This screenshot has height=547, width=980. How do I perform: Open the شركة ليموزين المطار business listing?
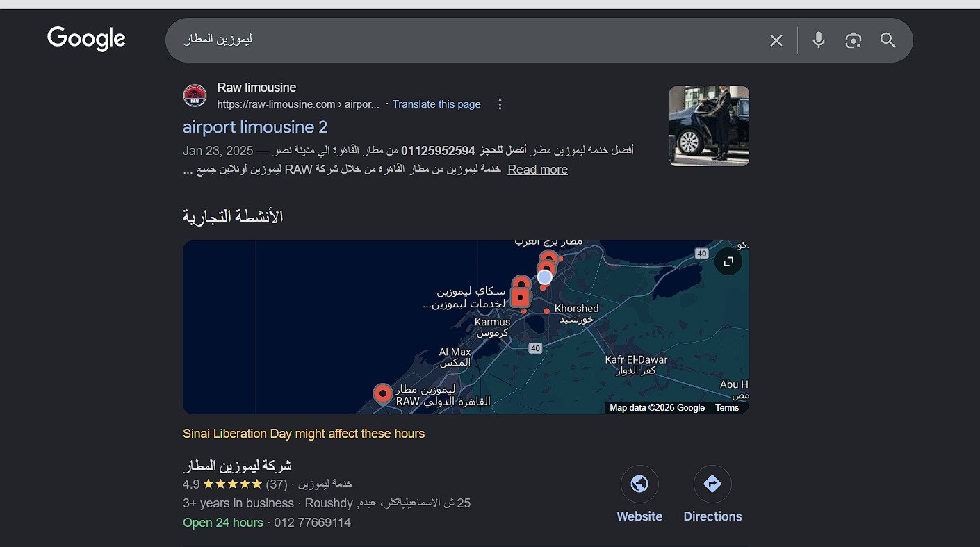pyautogui.click(x=236, y=465)
